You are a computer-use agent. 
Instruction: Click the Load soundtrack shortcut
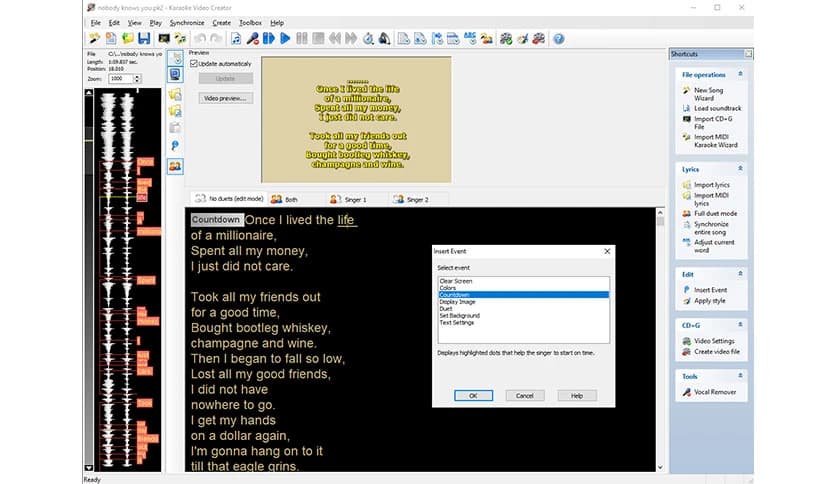click(x=718, y=108)
